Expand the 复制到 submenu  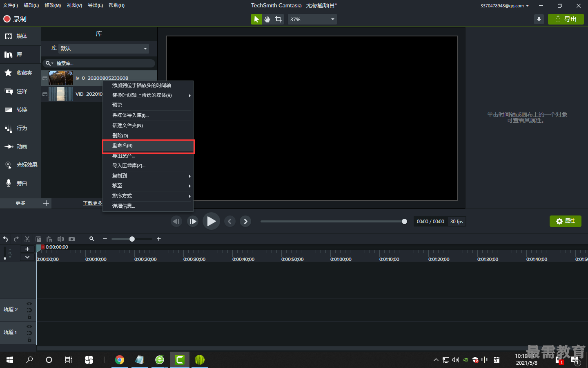click(148, 176)
